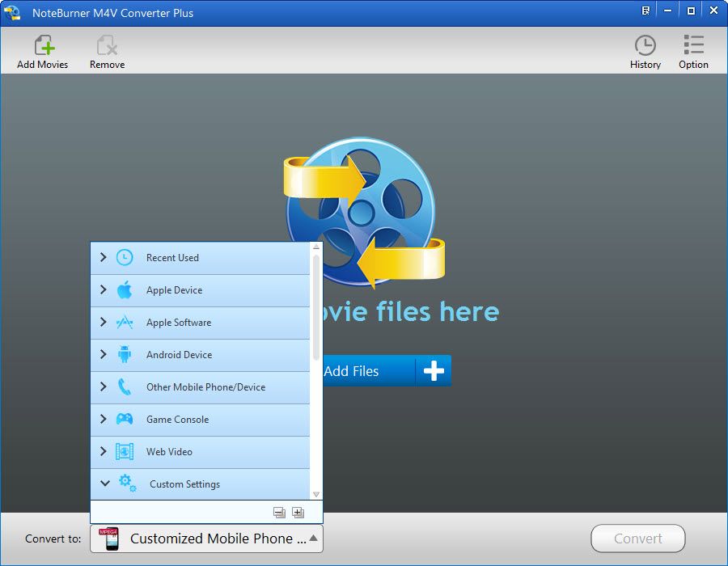Click the Custom Settings gears icon
728x566 pixels.
[127, 483]
